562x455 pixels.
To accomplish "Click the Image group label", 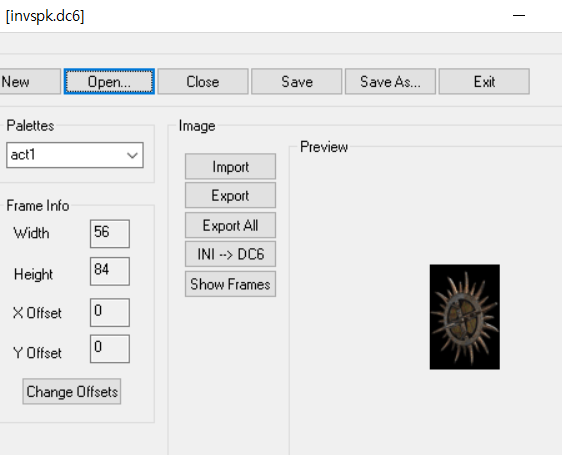I will tap(197, 126).
